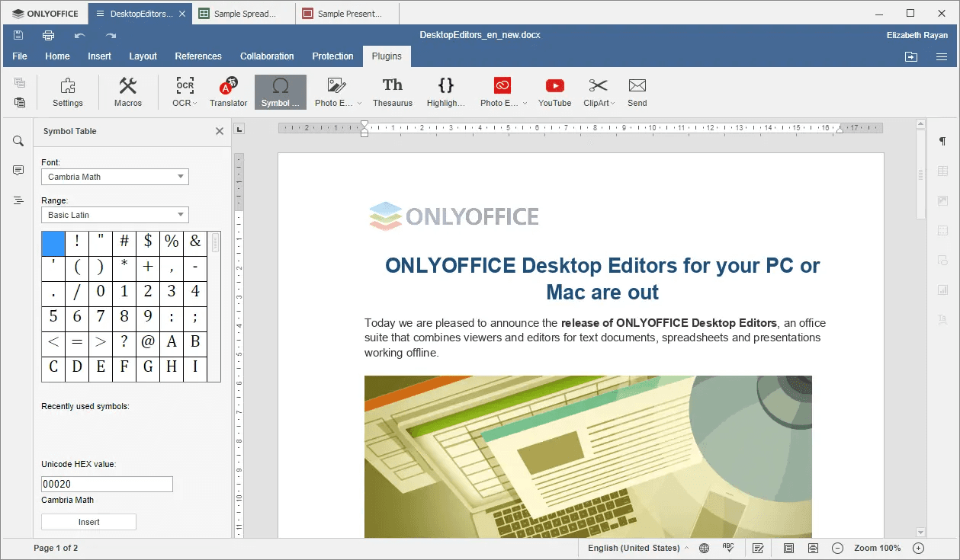The width and height of the screenshot is (960, 560).
Task: Open the Highlight Code plugin
Action: point(445,91)
